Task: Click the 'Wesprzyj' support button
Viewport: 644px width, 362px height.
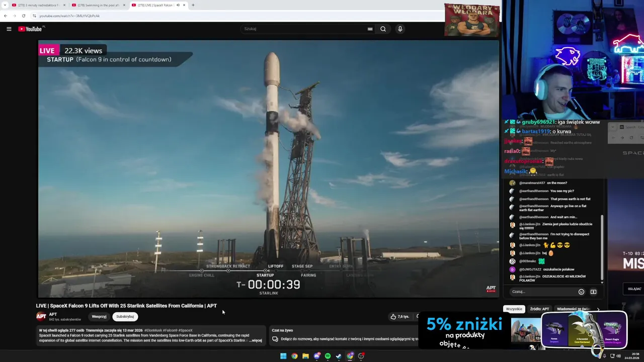Action: (99, 316)
